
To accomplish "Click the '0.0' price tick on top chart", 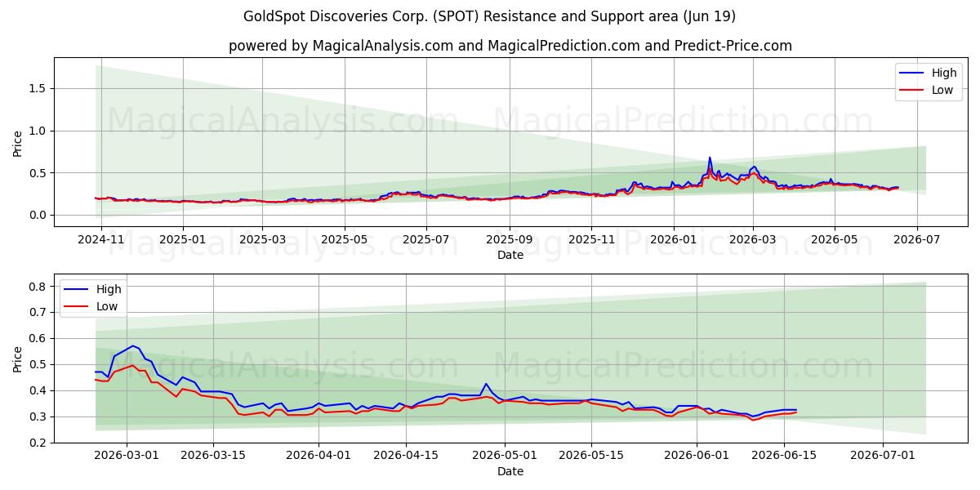I will point(39,215).
